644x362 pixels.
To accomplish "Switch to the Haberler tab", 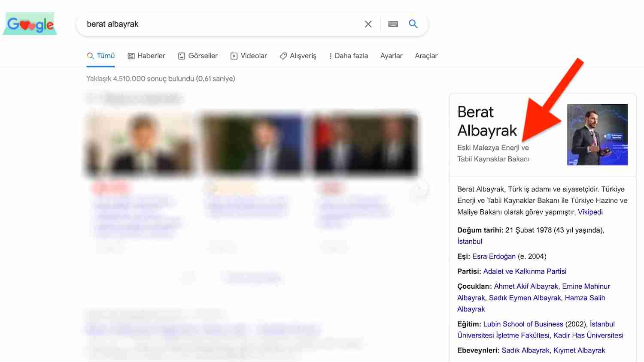I will [150, 56].
